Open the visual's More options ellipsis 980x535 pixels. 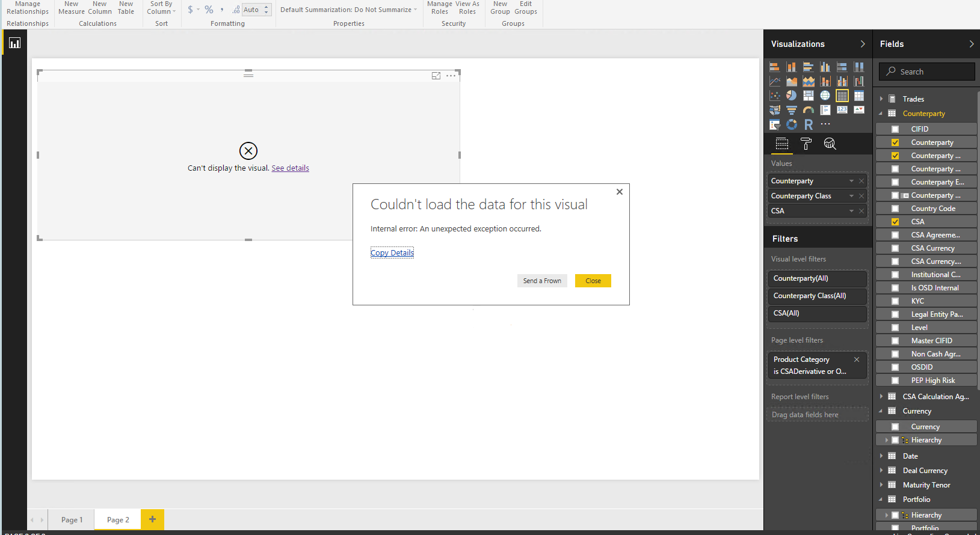pos(451,76)
